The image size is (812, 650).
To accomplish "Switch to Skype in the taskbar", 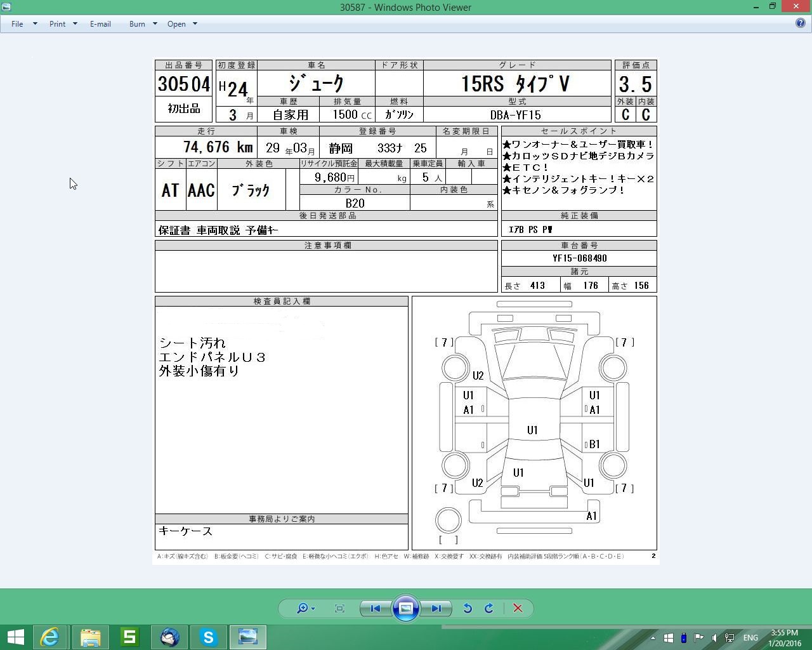I will coord(208,637).
